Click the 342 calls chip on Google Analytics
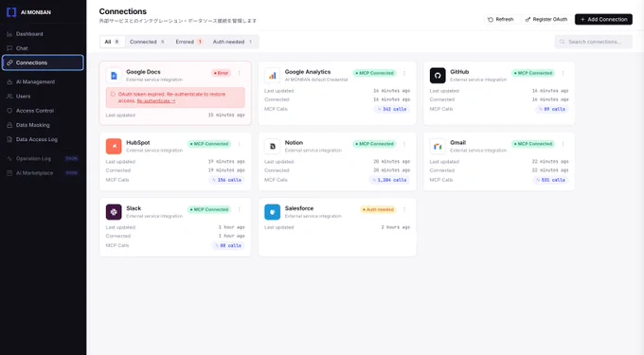The image size is (644, 355). pos(392,109)
